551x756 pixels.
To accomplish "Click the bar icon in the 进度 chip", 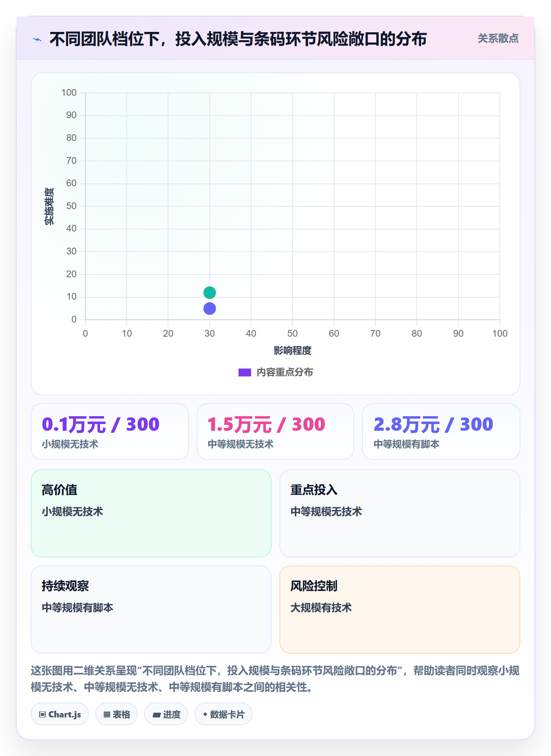I will (x=157, y=715).
